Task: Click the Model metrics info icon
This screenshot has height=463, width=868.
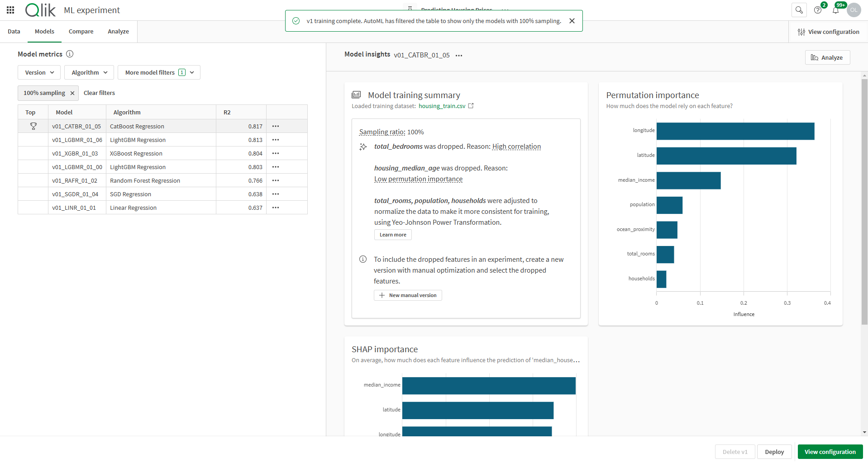Action: [x=70, y=54]
